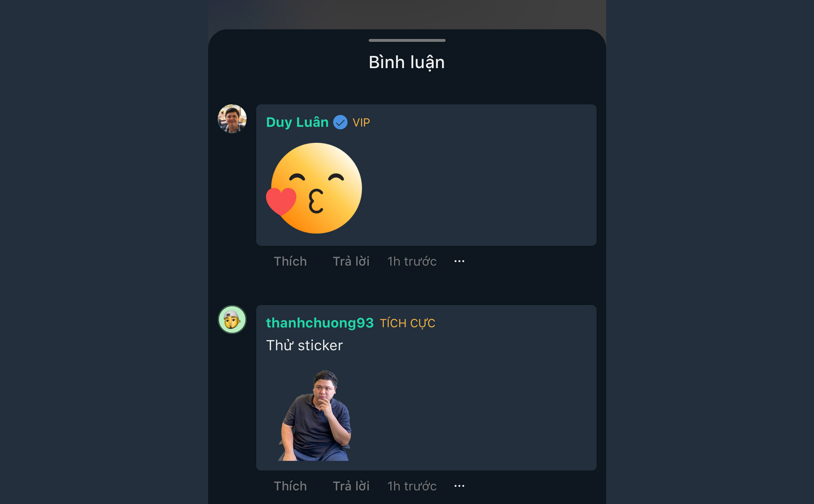Click the VIP badge next to Duy Luân
This screenshot has width=814, height=504.
(x=361, y=122)
